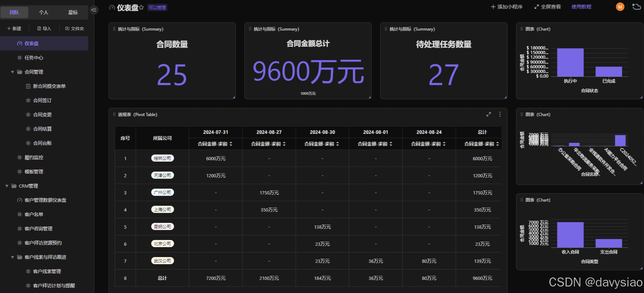This screenshot has height=293, width=644.
Task: Sort the 2024-07-31 合同金额-求和 column
Action: tap(231, 144)
